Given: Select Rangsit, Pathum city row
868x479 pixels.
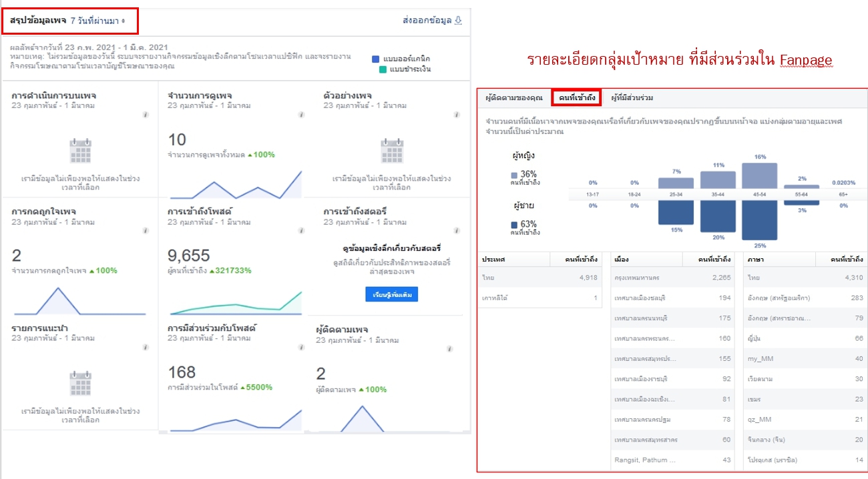Looking at the screenshot, I should [672, 460].
